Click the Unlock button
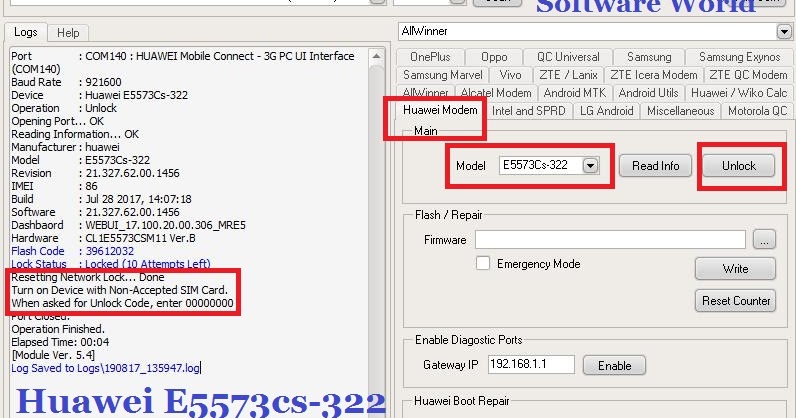 tap(739, 166)
